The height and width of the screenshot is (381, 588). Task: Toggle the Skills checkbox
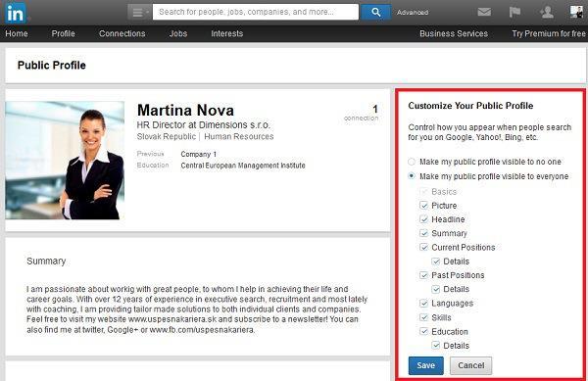click(423, 317)
